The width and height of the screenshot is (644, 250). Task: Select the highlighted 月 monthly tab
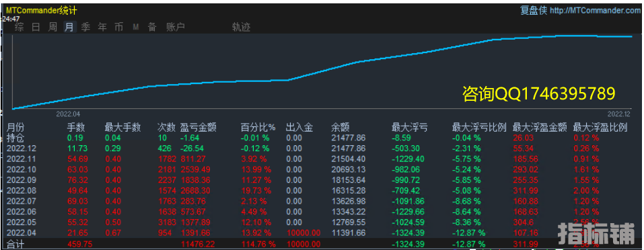coord(69,28)
